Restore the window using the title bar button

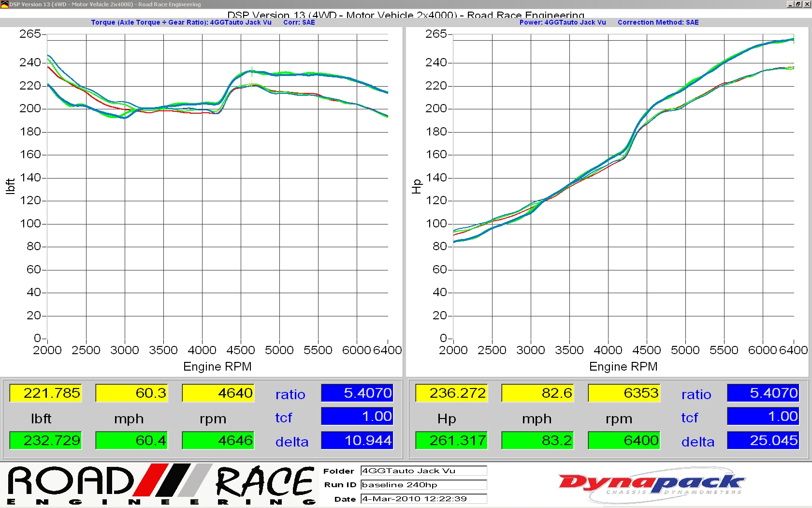(x=798, y=4)
